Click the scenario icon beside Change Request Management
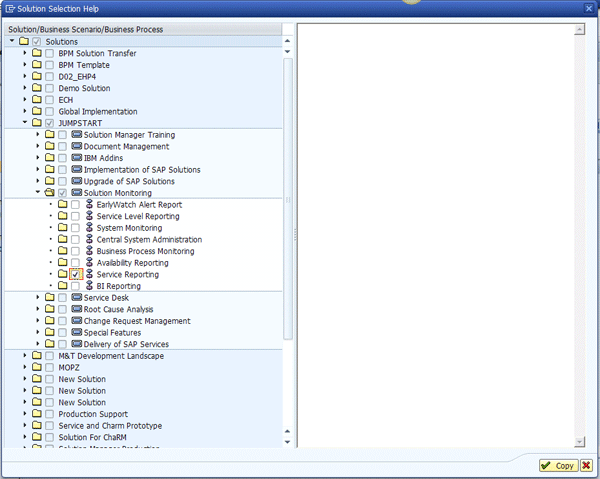 click(77, 321)
